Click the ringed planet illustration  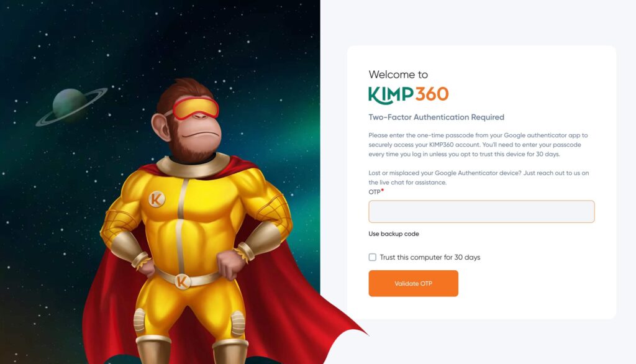72,105
